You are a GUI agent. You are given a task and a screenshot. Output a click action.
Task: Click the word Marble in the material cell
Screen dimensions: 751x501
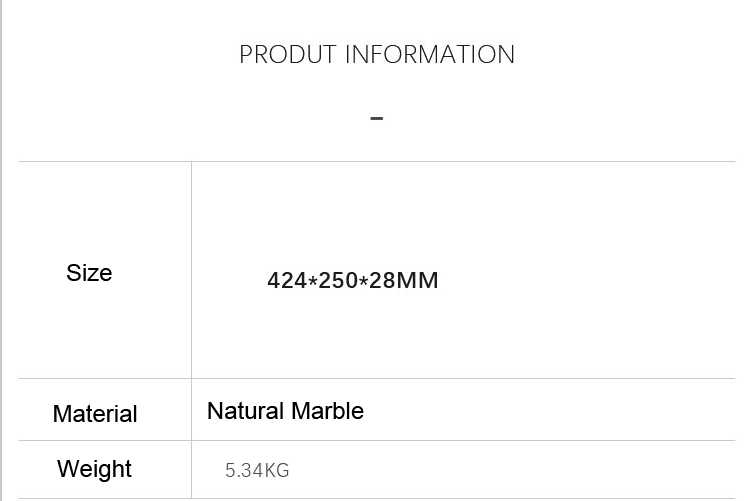328,411
